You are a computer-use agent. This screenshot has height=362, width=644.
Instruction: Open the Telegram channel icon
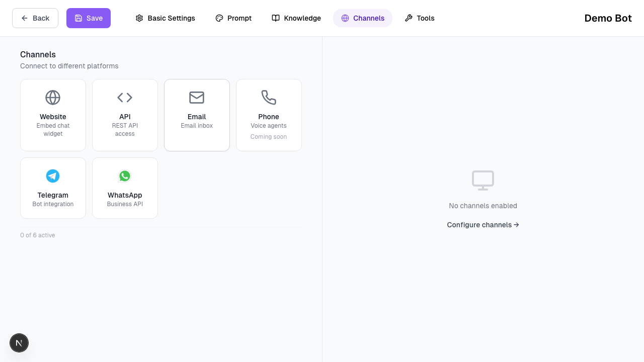pos(53,176)
